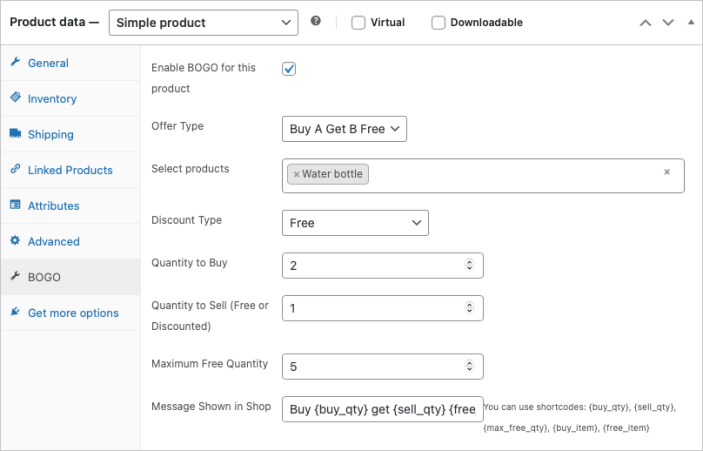The height and width of the screenshot is (451, 703).
Task: Open the Get more options tab
Action: coord(72,313)
